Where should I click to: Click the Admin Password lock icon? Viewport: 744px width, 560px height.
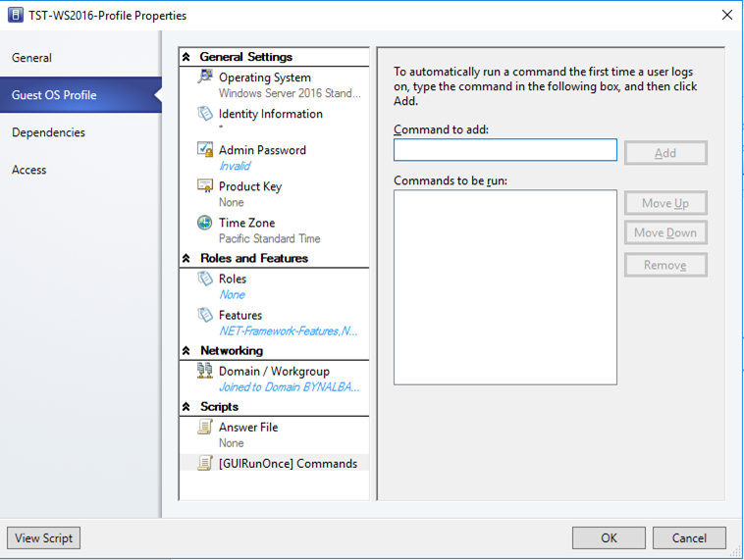pyautogui.click(x=205, y=149)
